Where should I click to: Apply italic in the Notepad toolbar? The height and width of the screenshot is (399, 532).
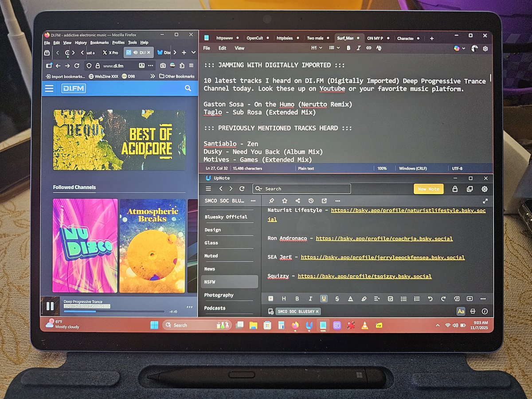tap(358, 48)
